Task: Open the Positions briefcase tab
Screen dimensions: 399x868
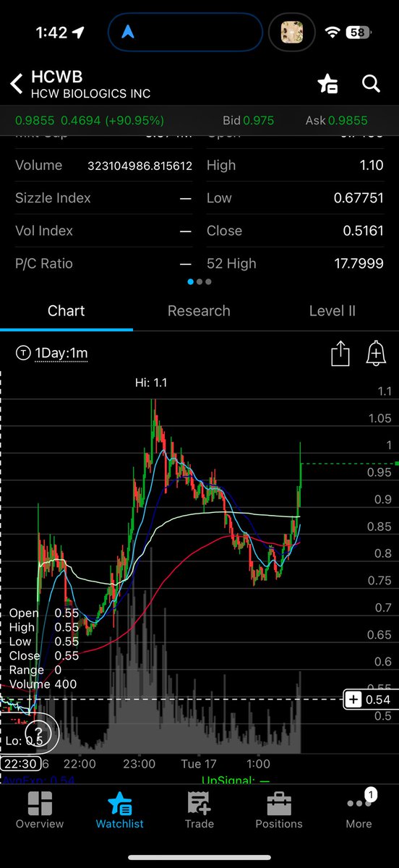Action: click(279, 804)
